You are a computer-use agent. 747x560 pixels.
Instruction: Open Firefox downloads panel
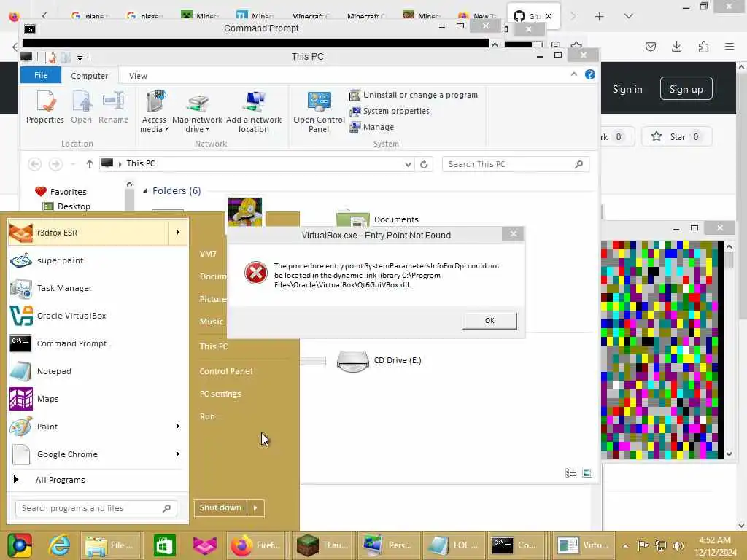[x=676, y=46]
